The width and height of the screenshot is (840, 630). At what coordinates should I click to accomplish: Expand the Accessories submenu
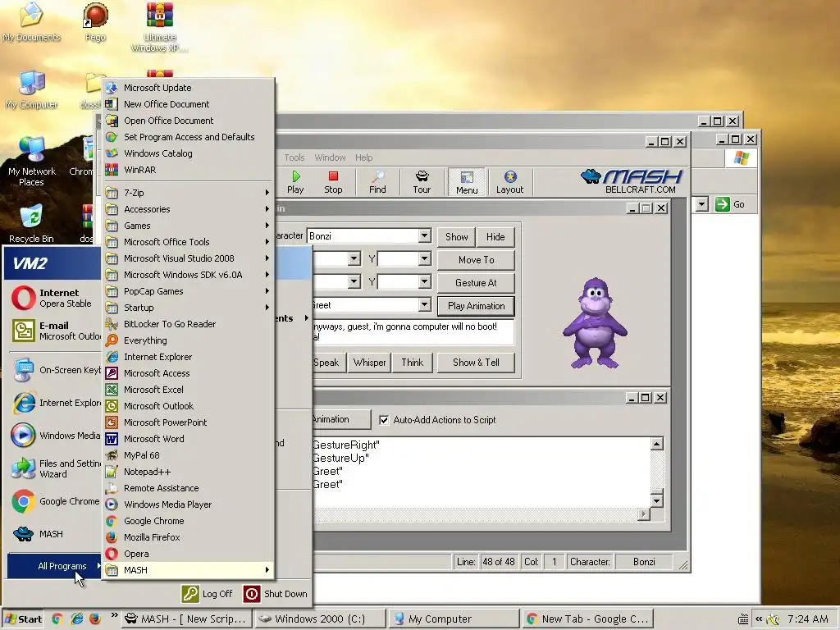click(x=189, y=209)
